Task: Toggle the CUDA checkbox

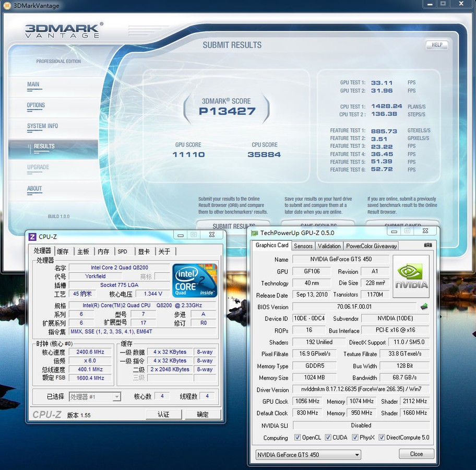Action: [327, 438]
